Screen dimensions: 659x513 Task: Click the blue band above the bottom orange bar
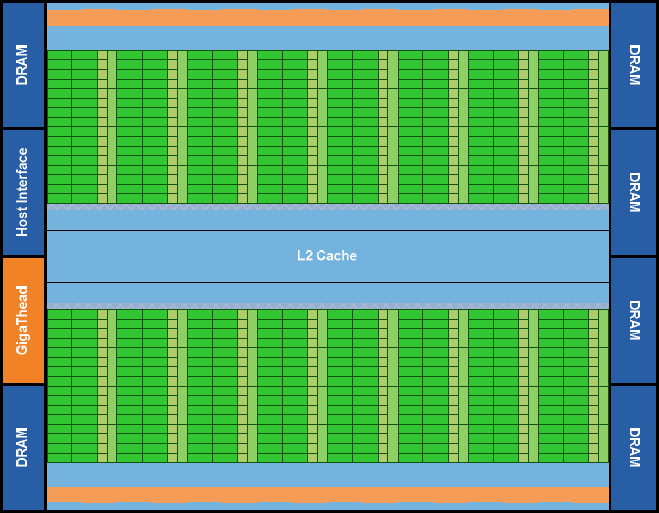tap(327, 474)
